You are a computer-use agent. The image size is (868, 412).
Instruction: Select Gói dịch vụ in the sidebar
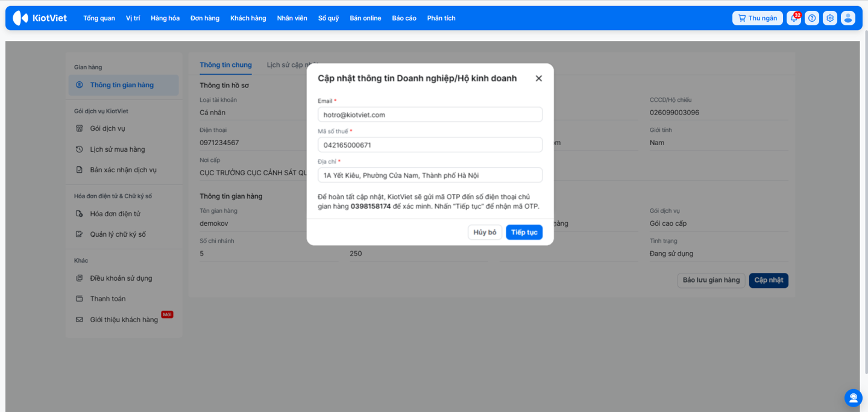[124, 128]
